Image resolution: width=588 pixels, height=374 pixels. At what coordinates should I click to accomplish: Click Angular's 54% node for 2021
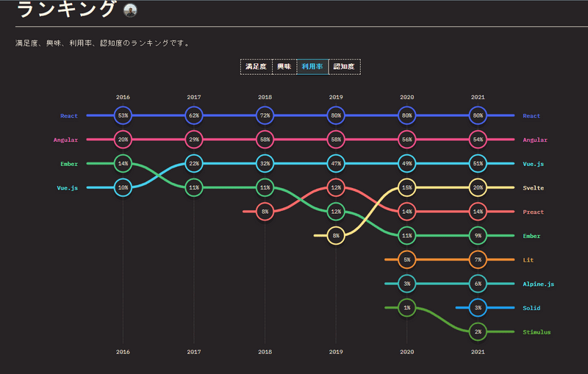click(478, 140)
